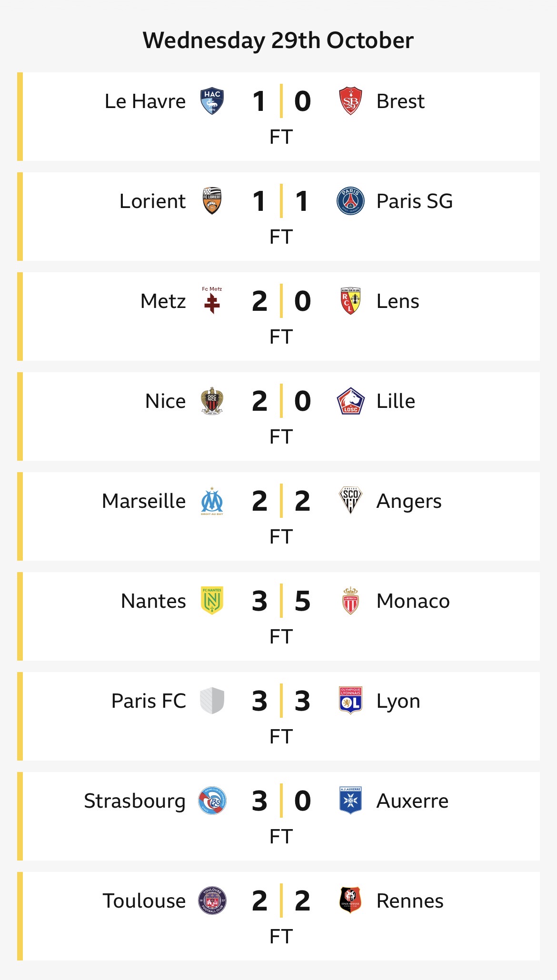Viewport: 557px width, 980px height.
Task: Click the FC Lorient crest
Action: tap(212, 201)
